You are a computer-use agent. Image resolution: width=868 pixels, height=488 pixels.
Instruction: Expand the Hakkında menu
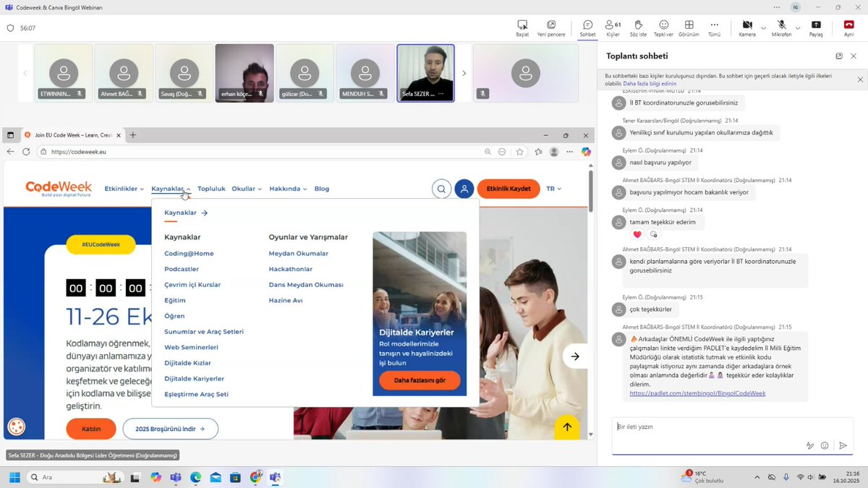(288, 189)
